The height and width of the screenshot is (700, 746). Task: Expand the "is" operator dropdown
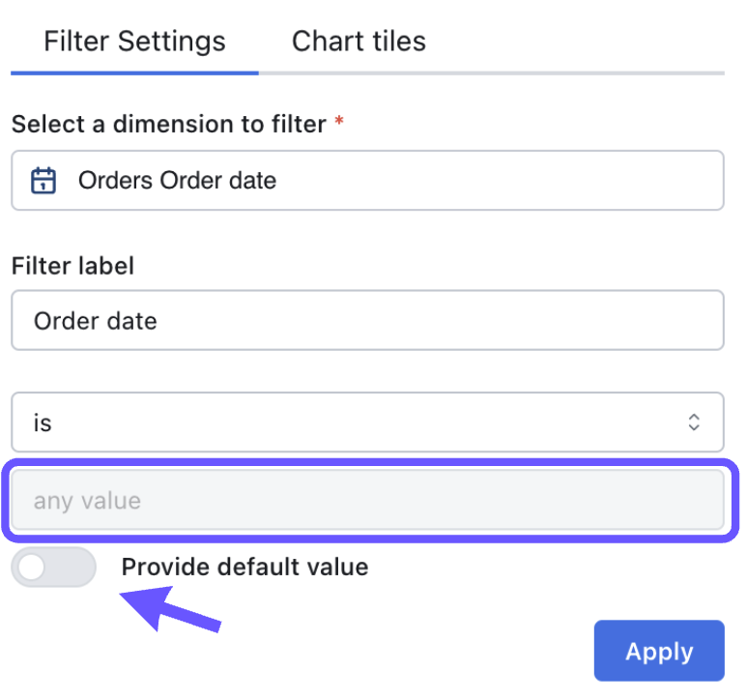[x=367, y=423]
